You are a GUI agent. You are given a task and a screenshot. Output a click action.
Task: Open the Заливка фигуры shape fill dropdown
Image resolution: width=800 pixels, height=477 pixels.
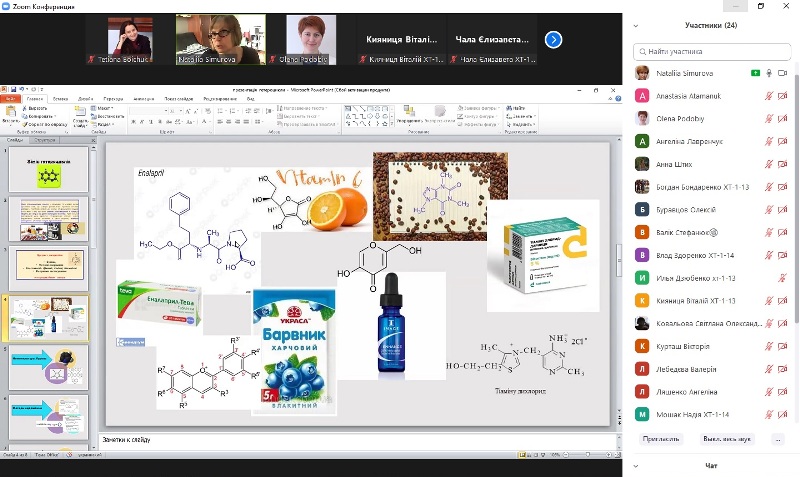pos(478,108)
